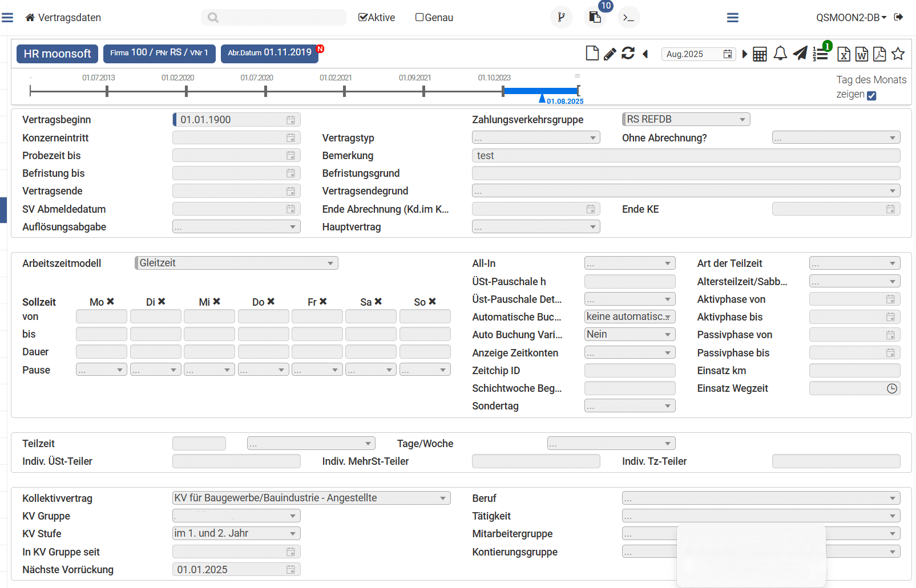The width and height of the screenshot is (916, 588).
Task: Open clipboard icon with badge 10
Action: 595,17
